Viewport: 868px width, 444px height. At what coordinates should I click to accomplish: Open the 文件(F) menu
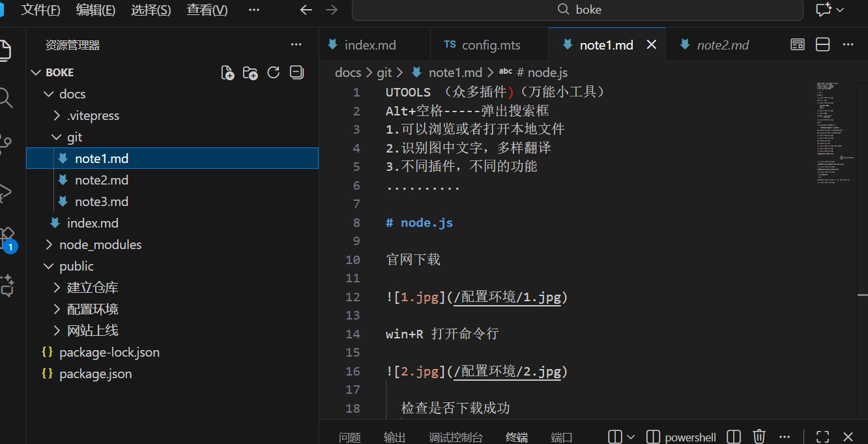pyautogui.click(x=40, y=10)
